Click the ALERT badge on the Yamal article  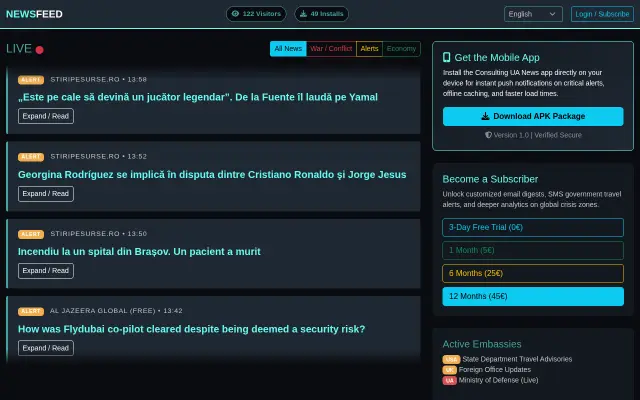click(x=31, y=80)
